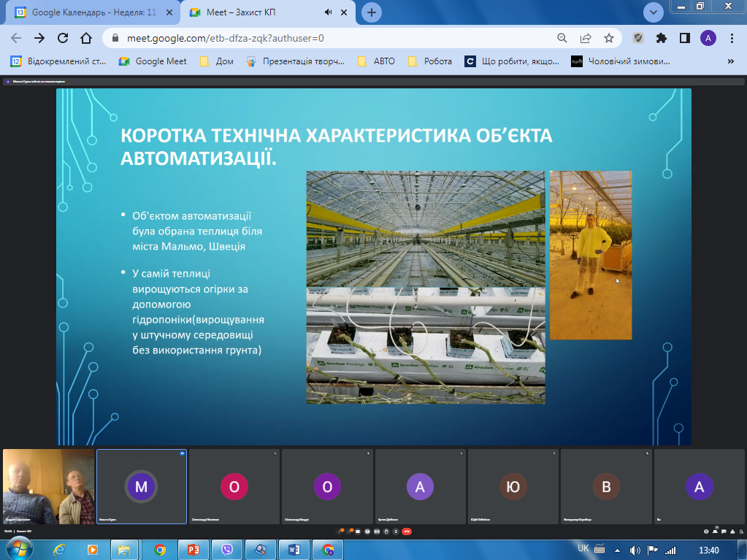Select participant tile with letter Ю
747x560 pixels.
[513, 486]
